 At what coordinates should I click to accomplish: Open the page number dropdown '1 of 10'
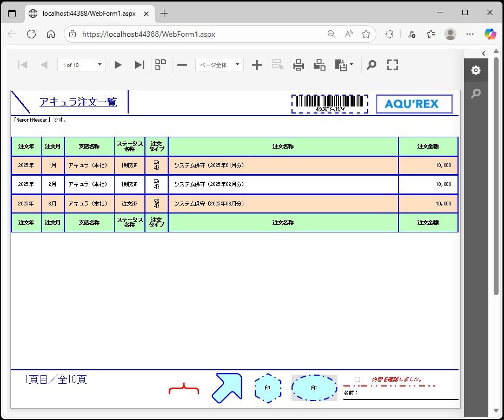[x=82, y=65]
